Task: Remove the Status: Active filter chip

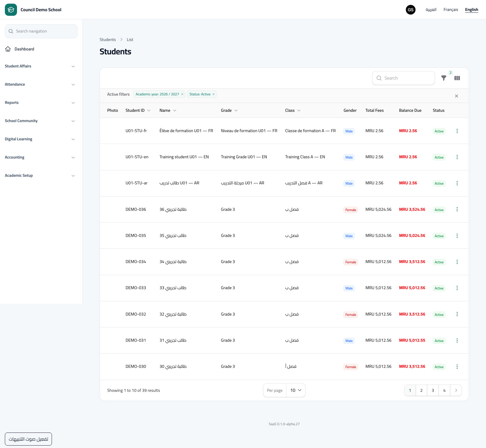Action: click(214, 94)
